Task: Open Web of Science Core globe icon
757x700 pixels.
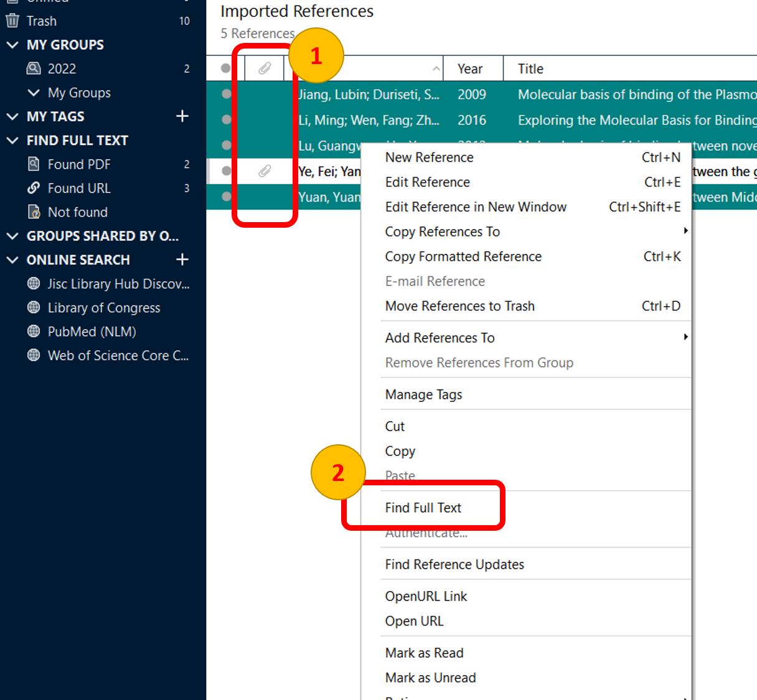Action: pos(34,355)
